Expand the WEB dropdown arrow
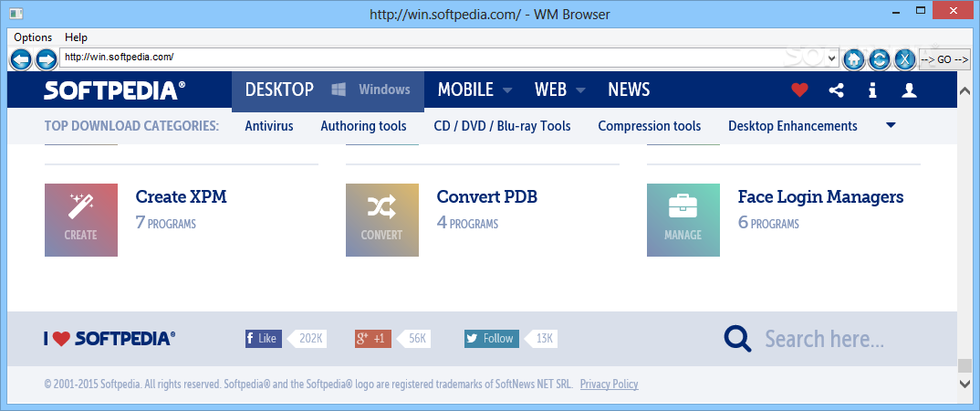Screen dimensions: 980x411 tap(580, 90)
